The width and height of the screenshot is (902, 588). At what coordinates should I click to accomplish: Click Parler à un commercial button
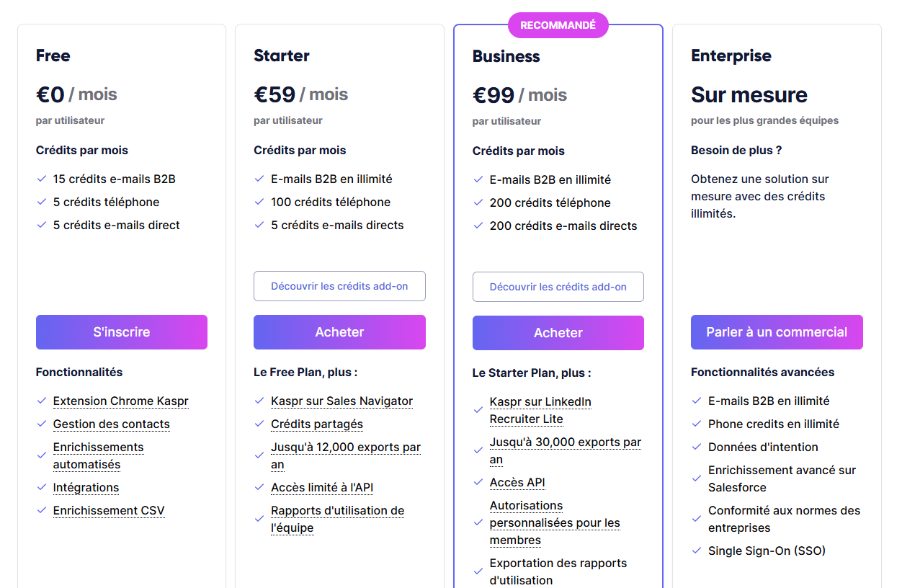click(x=777, y=332)
